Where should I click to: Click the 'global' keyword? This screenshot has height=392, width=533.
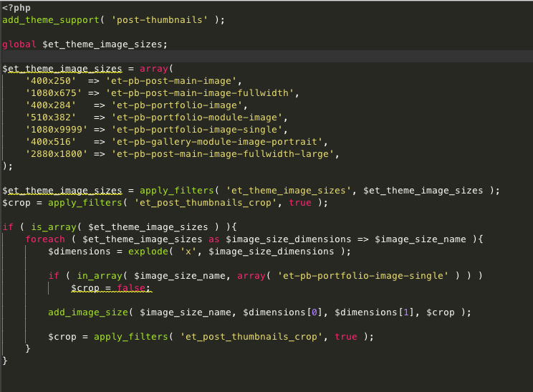tap(19, 44)
